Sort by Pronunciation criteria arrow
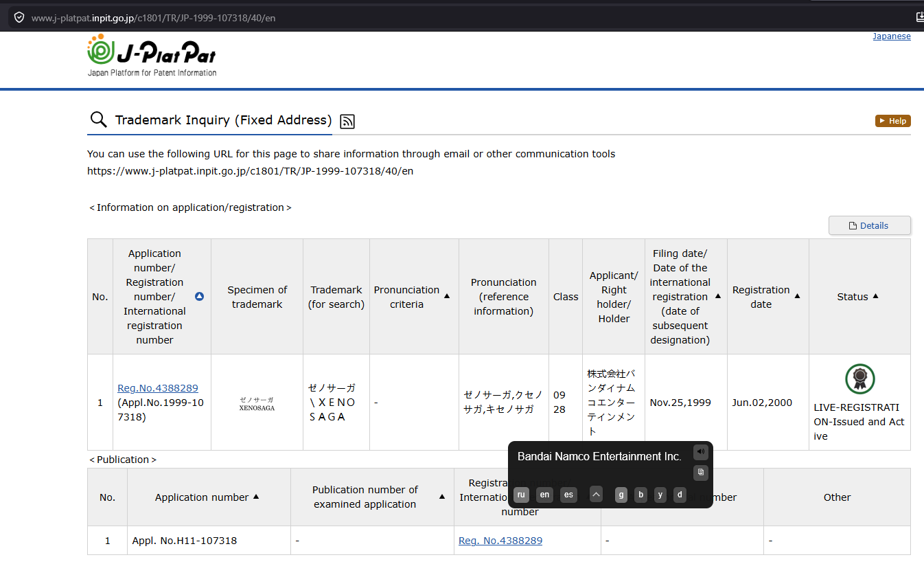Screen dimensions: 924x564 447,296
